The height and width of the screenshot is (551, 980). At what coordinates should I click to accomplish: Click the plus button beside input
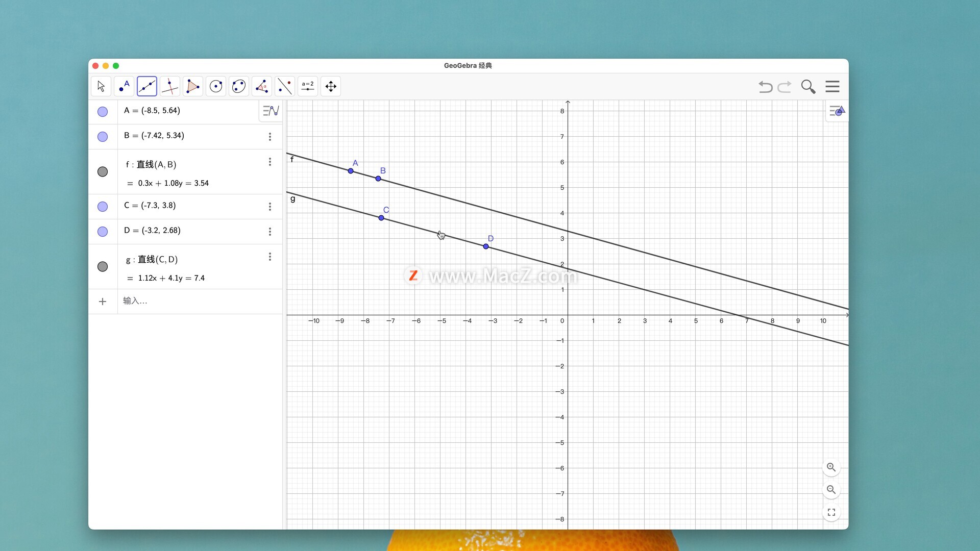click(x=103, y=302)
